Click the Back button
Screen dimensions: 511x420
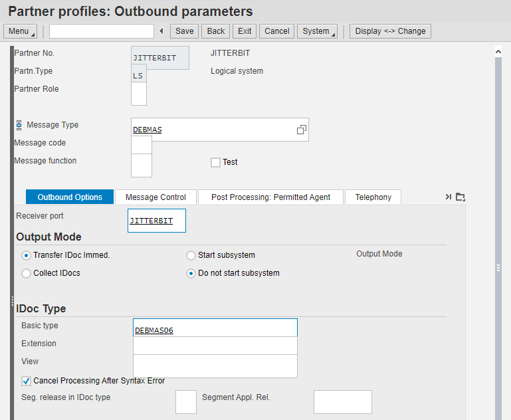(216, 31)
